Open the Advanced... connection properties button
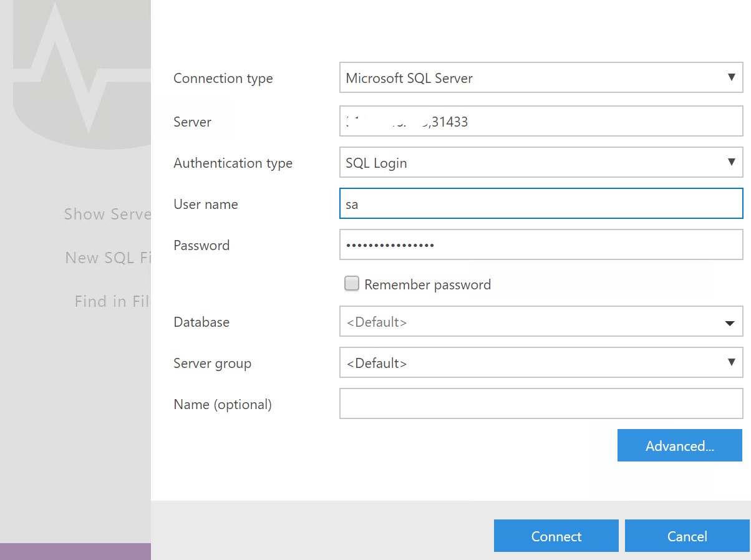751x560 pixels. pos(679,446)
